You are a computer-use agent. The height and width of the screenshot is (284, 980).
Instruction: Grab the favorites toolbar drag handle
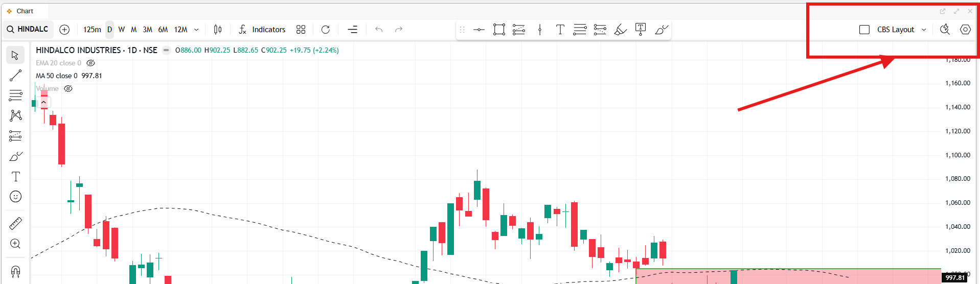462,30
